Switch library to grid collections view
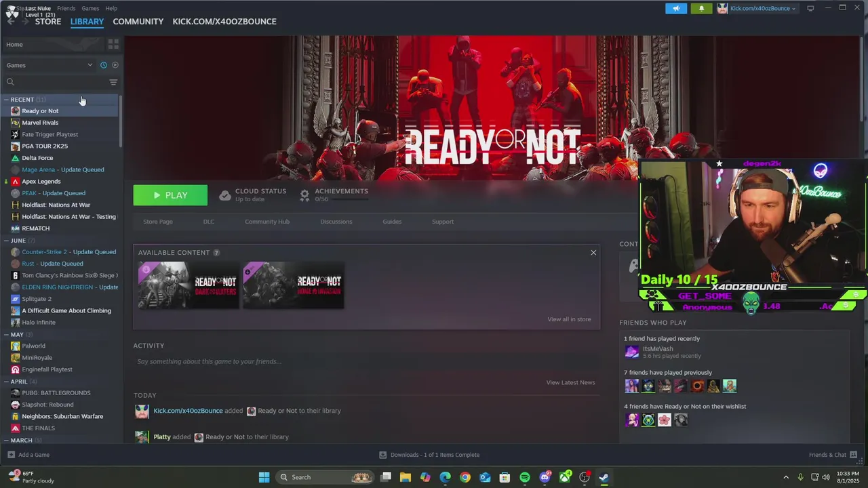The height and width of the screenshot is (488, 868). [113, 44]
